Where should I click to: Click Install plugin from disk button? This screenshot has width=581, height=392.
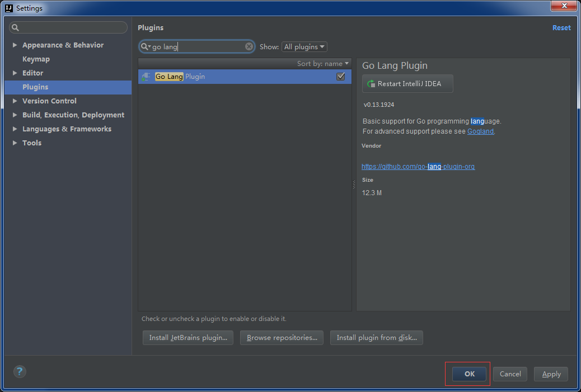coord(377,338)
